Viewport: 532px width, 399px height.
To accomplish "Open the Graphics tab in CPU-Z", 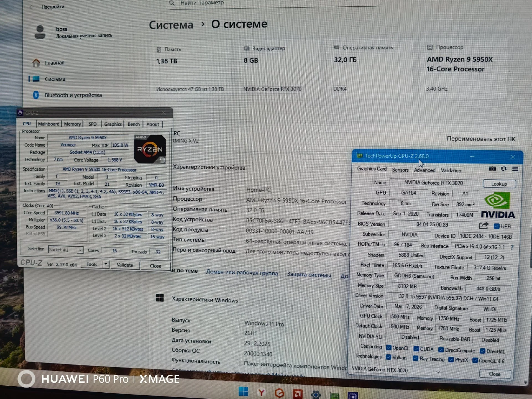I will coord(113,124).
